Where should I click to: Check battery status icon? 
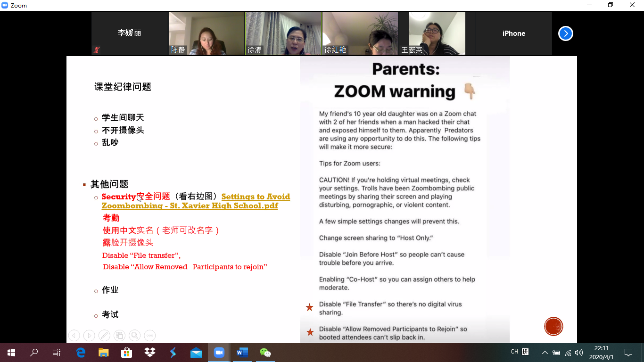(x=556, y=352)
